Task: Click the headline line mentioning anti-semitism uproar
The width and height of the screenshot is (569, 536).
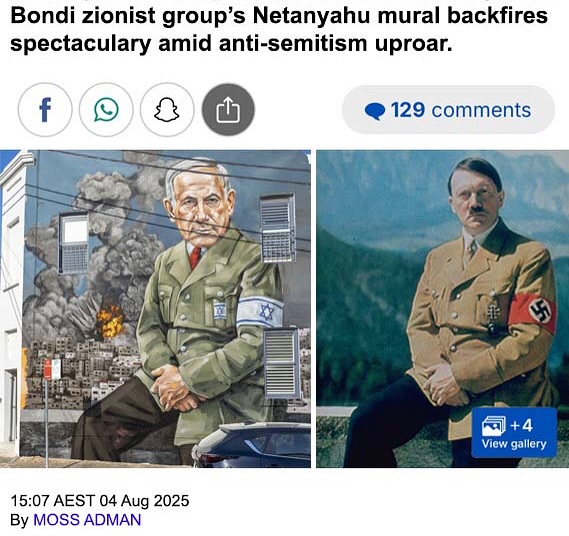Action: pos(231,44)
